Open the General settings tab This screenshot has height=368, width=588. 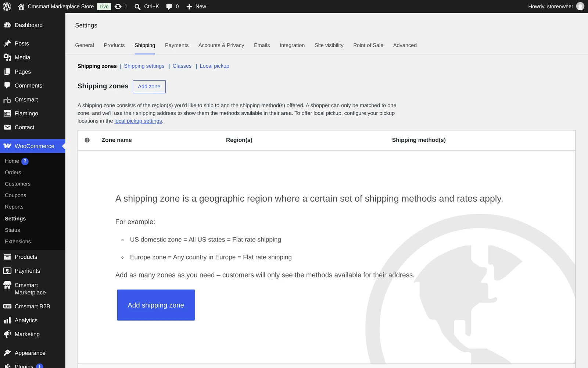[85, 45]
